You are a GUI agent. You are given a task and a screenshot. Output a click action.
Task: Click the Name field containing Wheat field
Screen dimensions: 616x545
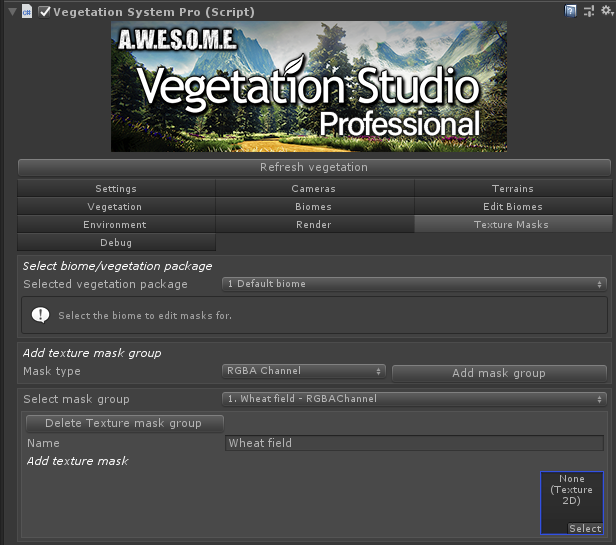click(x=414, y=443)
